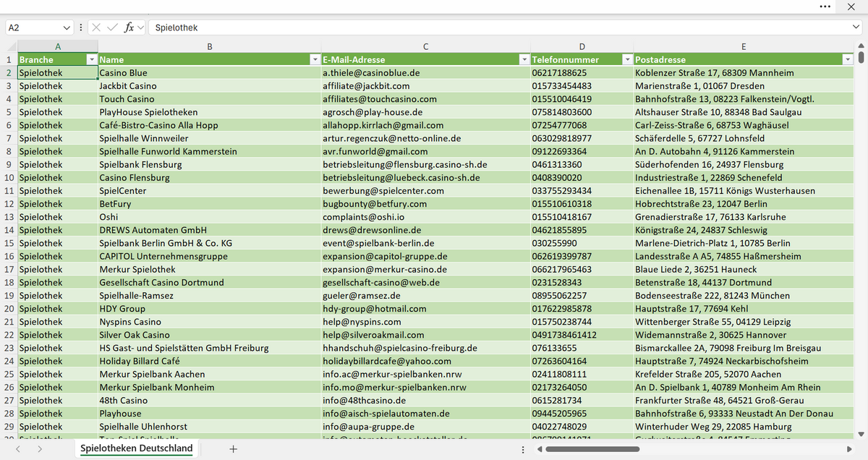The image size is (868, 460).
Task: Open the E-Mail-Adresse filter dropdown
Action: pyautogui.click(x=524, y=59)
